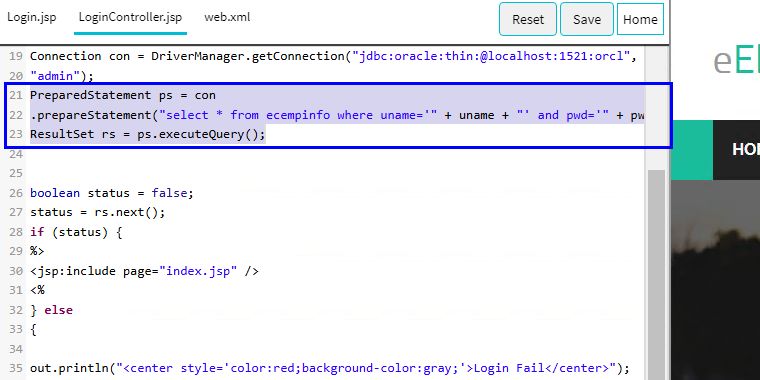Click line number 19 in gutter

pos(16,56)
